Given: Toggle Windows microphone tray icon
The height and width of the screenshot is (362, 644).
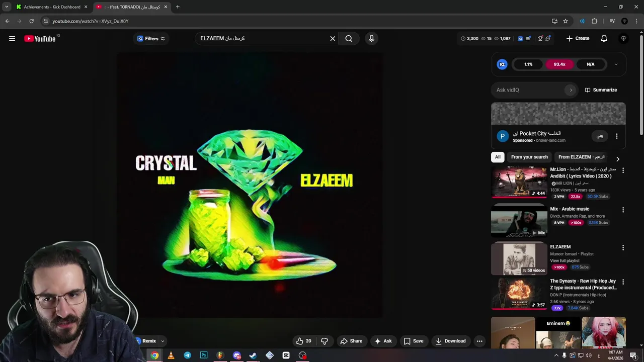Looking at the screenshot, I should click(x=564, y=355).
